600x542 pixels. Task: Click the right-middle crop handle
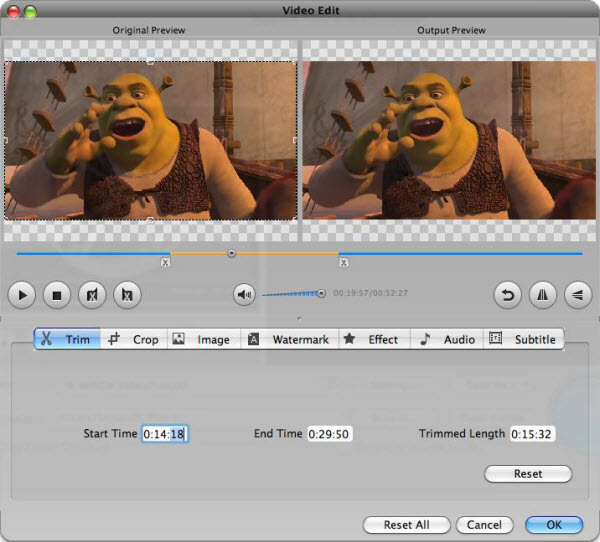295,140
